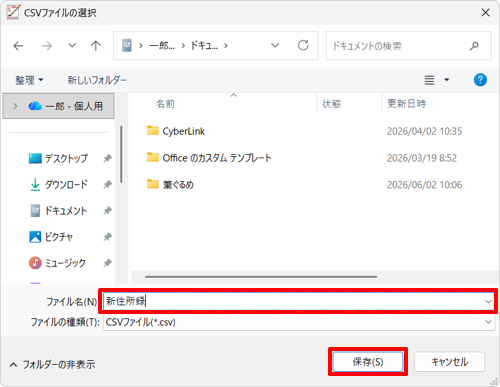
Task: Click the date 2026/06/02 10:06
Action: pos(424,185)
